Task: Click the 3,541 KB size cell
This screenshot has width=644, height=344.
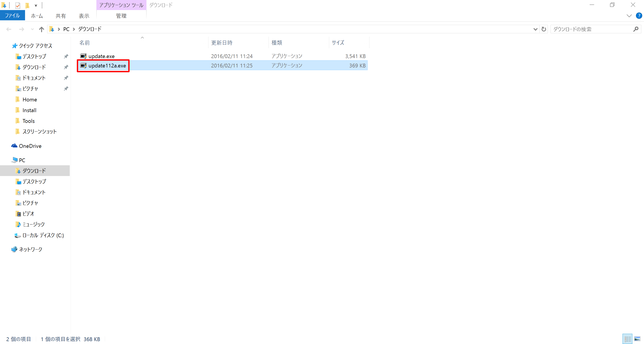Action: tap(355, 56)
